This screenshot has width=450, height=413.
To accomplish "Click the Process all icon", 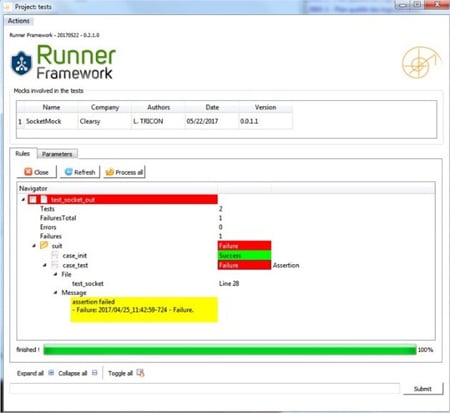I will coord(110,172).
